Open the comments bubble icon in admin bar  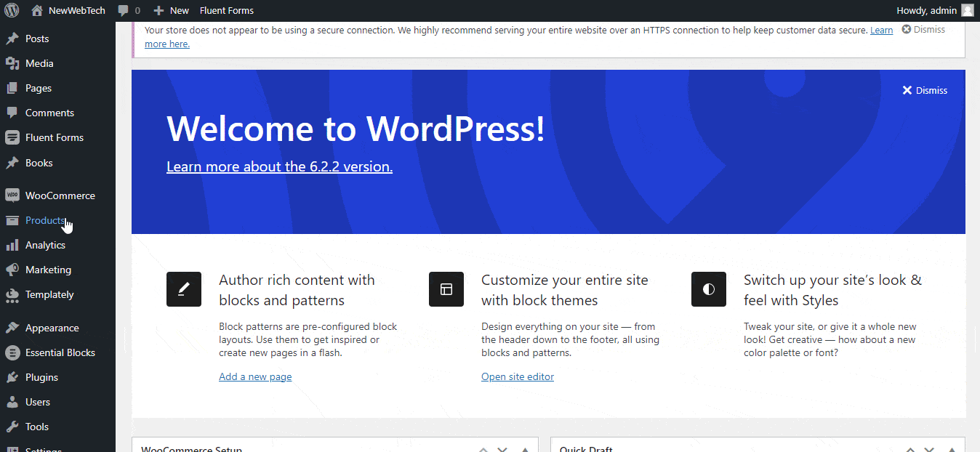tap(123, 11)
